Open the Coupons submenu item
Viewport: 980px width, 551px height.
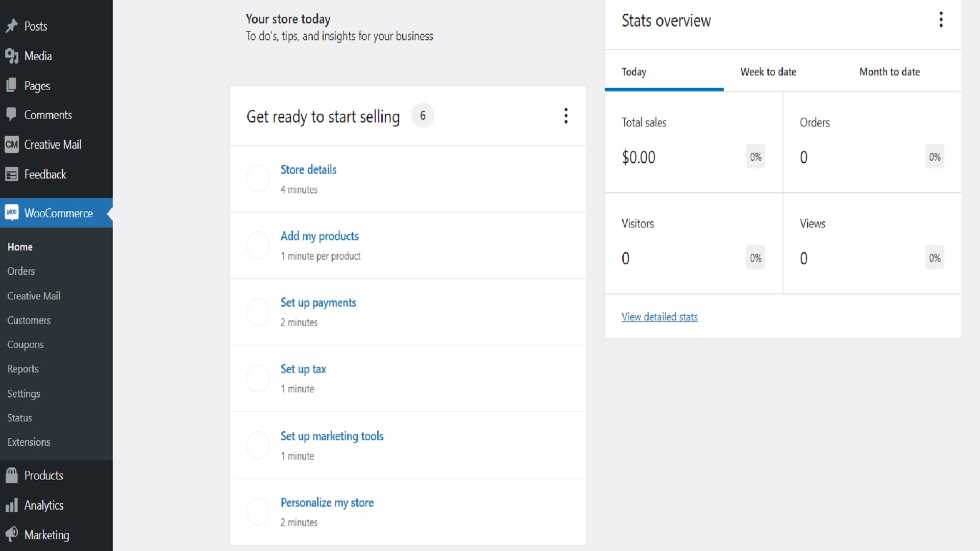tap(26, 345)
